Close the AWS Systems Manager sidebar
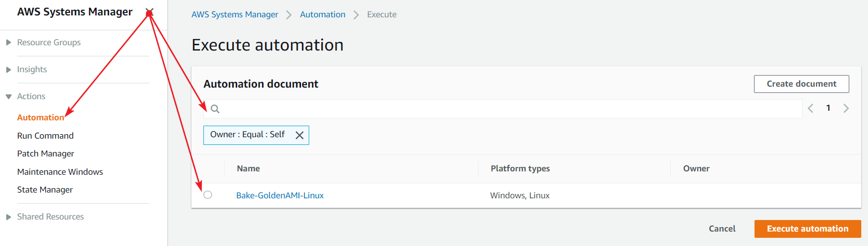868x246 pixels. [150, 12]
